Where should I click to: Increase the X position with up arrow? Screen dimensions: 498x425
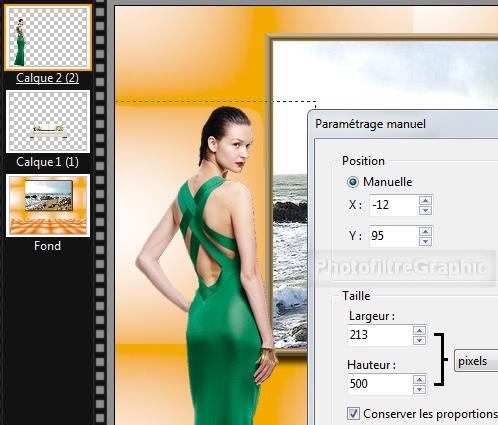click(425, 200)
